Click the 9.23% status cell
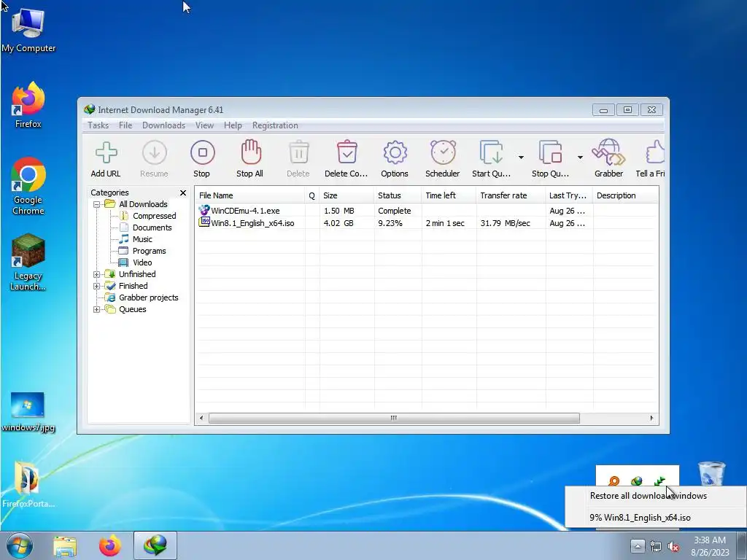The image size is (747, 560). tap(391, 223)
